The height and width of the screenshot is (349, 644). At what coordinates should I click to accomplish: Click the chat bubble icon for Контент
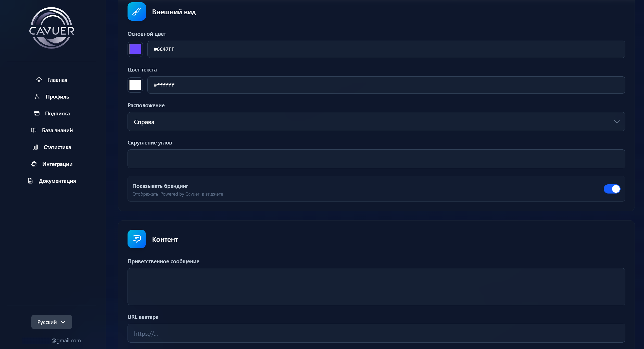137,239
